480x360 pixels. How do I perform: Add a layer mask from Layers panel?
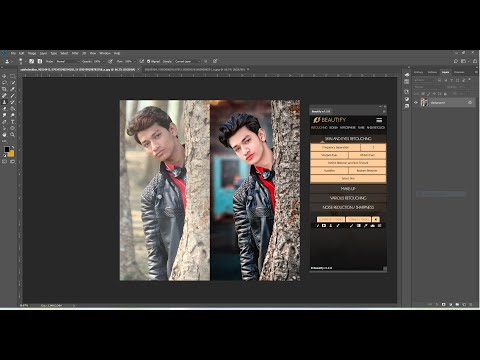pyautogui.click(x=443, y=304)
